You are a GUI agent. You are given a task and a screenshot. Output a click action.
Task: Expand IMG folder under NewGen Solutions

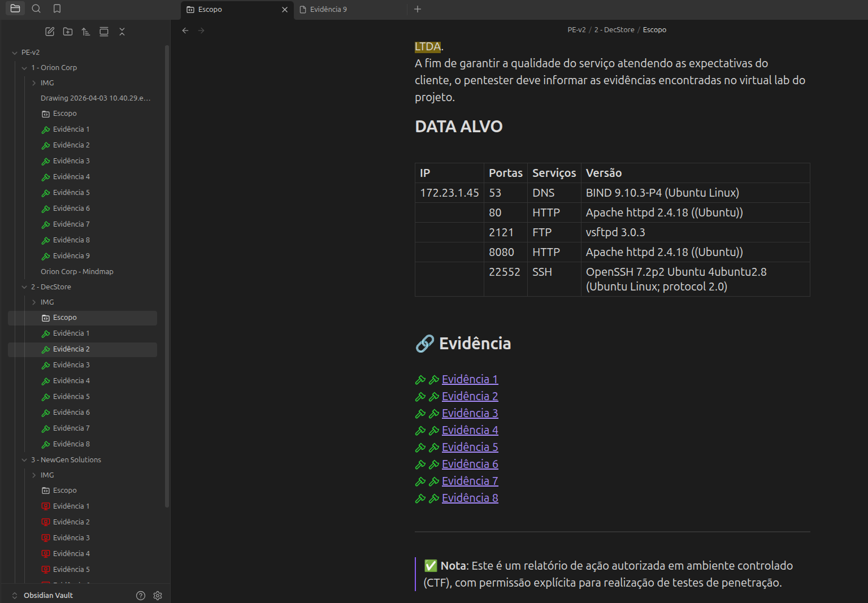34,475
